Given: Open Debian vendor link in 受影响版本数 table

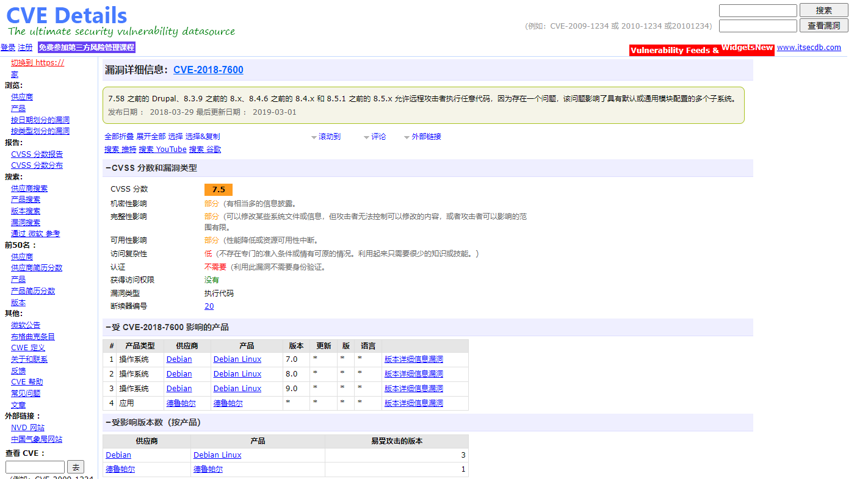Looking at the screenshot, I should (x=118, y=455).
